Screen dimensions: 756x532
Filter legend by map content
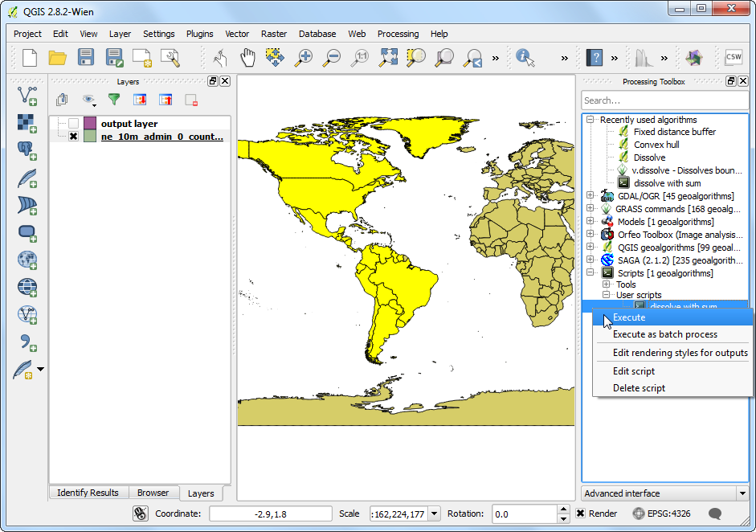pyautogui.click(x=114, y=100)
